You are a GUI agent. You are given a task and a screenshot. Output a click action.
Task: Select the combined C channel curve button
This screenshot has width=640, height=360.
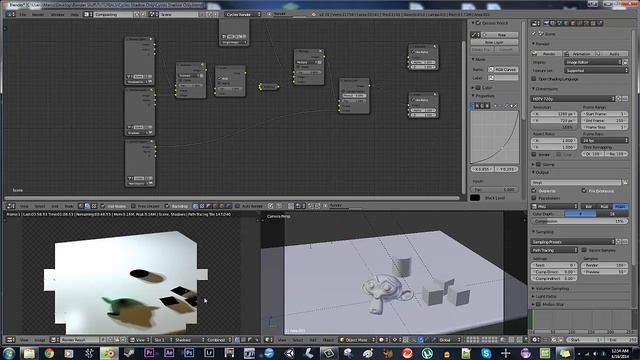point(473,106)
